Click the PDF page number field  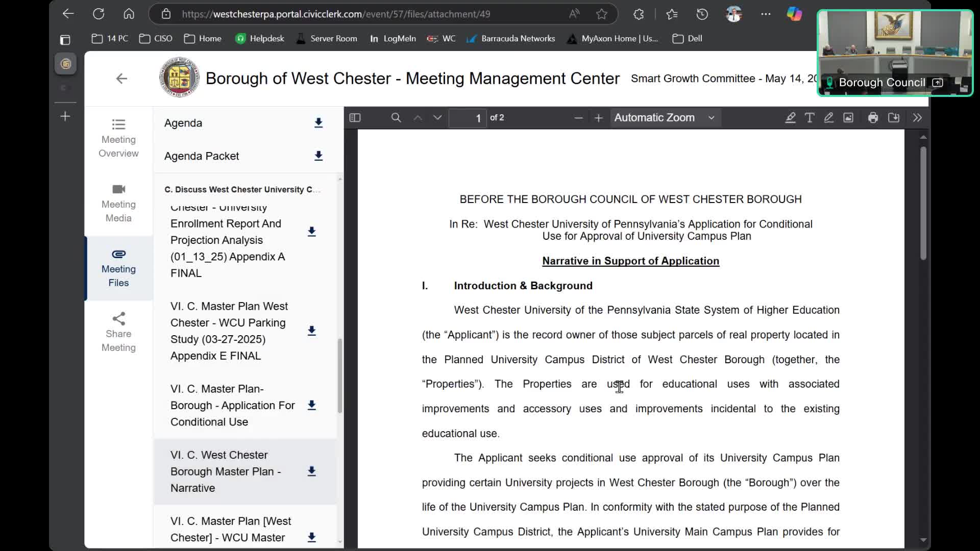[x=468, y=118]
